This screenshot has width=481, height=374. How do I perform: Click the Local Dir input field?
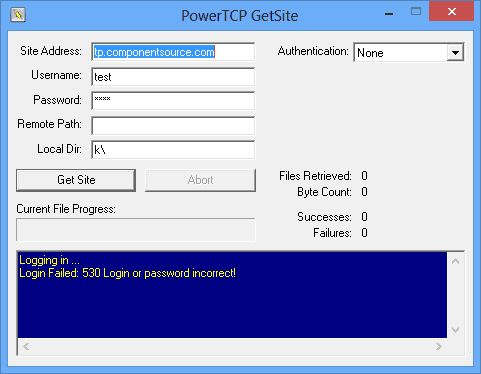click(x=173, y=150)
